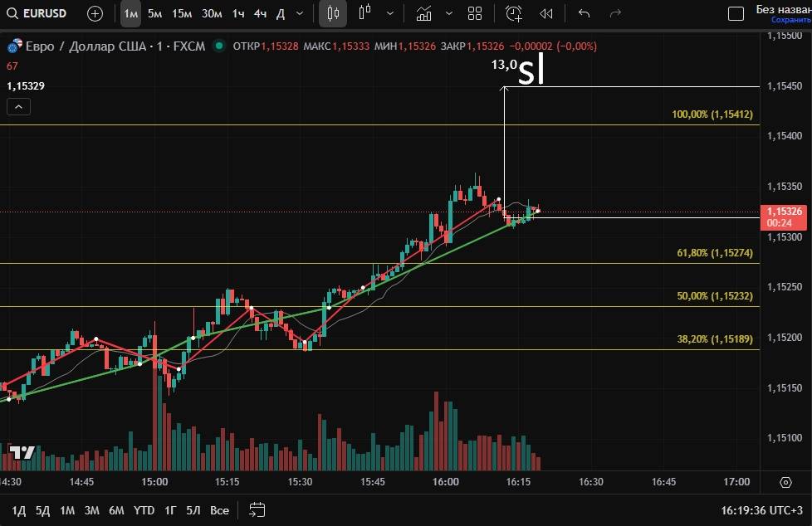Open the Indicators chart icon

pyautogui.click(x=424, y=13)
